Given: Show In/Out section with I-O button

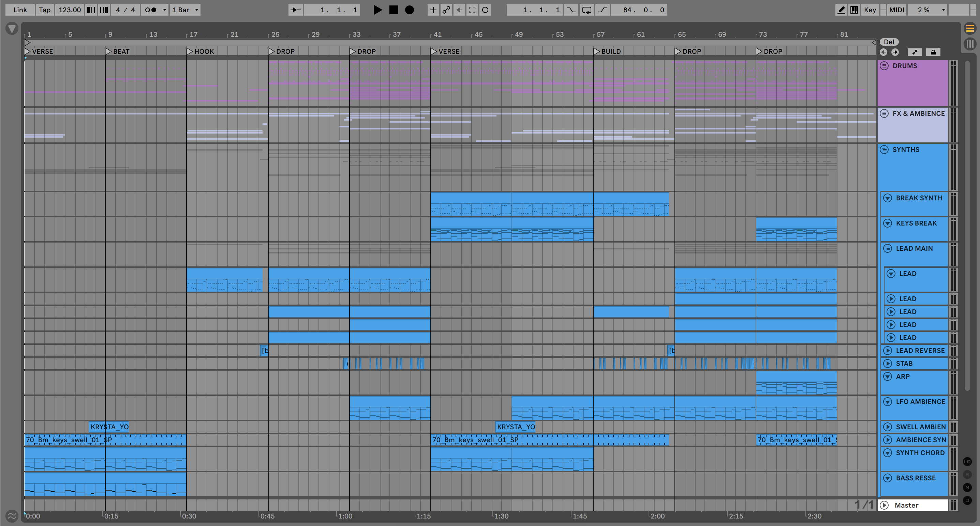Looking at the screenshot, I should [x=967, y=461].
